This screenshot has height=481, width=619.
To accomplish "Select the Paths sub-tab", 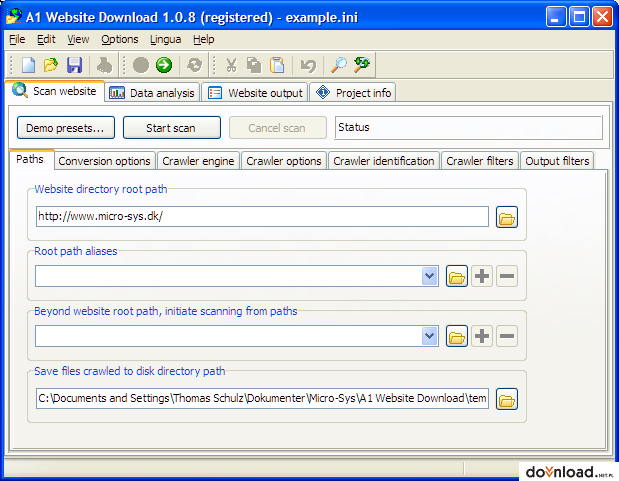I will pyautogui.click(x=30, y=159).
